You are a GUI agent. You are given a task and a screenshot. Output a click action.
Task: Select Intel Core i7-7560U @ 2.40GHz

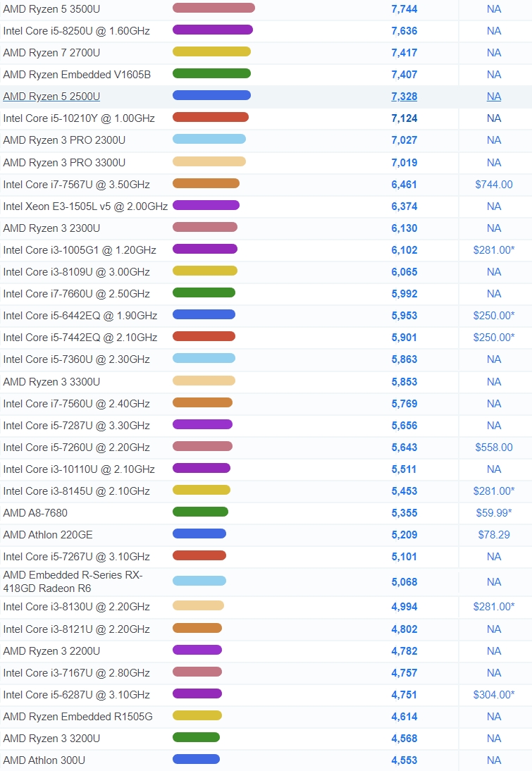point(76,404)
